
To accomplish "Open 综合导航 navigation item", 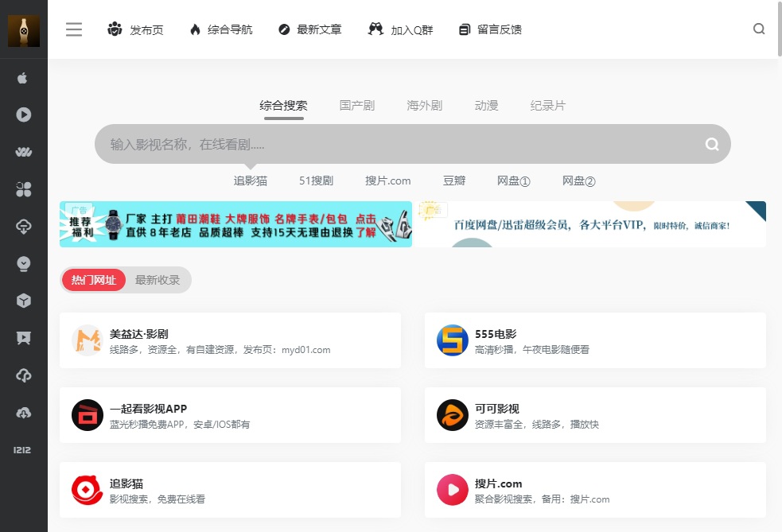I will pyautogui.click(x=221, y=29).
